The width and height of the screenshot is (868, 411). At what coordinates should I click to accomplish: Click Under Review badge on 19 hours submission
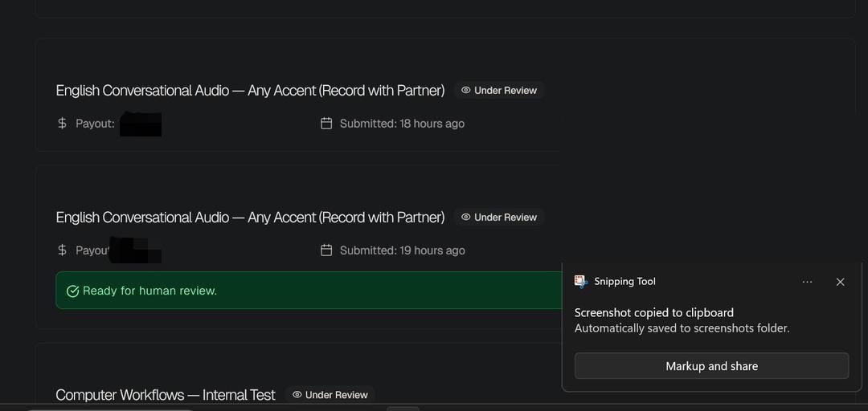pos(499,218)
